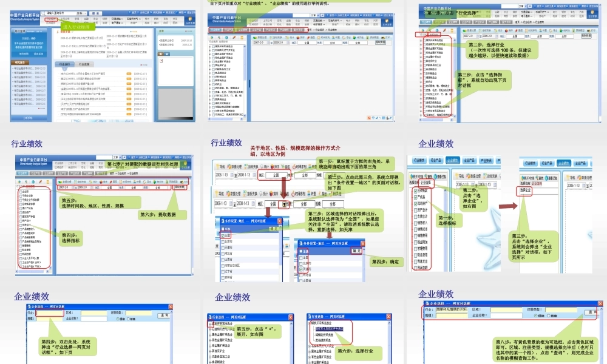Screen dimensions: 607x364
Task: Expand 农副食品加工业 node in 行业选择 tree
Action: [209, 357]
